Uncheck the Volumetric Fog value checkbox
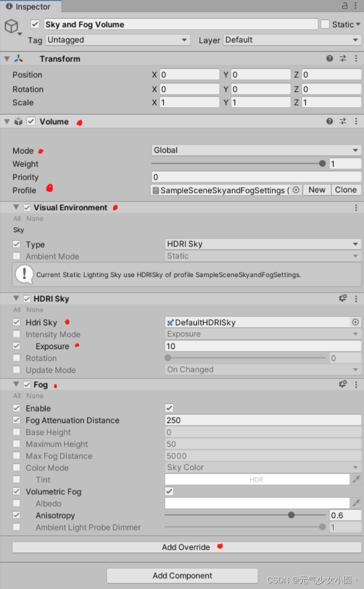The height and width of the screenshot is (589, 364). click(x=169, y=491)
